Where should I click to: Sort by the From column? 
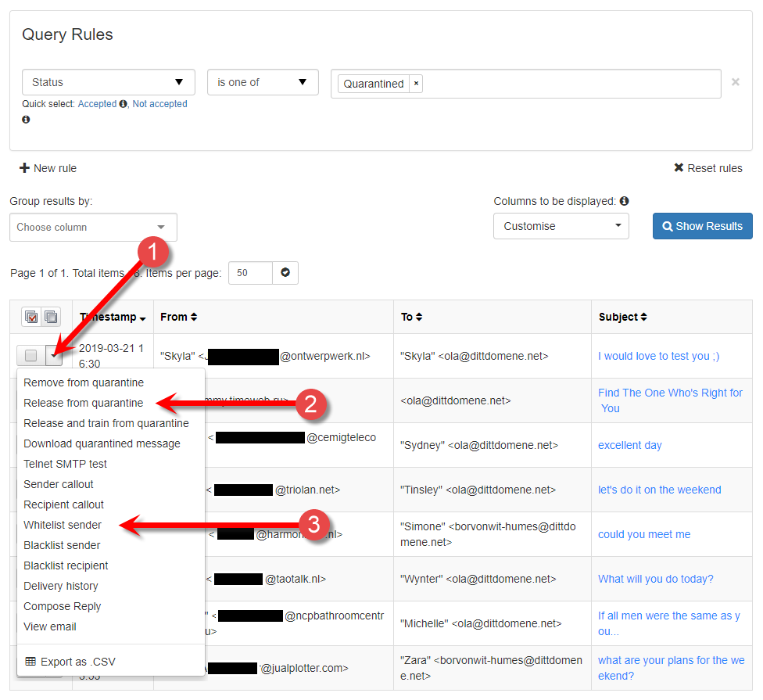click(178, 318)
